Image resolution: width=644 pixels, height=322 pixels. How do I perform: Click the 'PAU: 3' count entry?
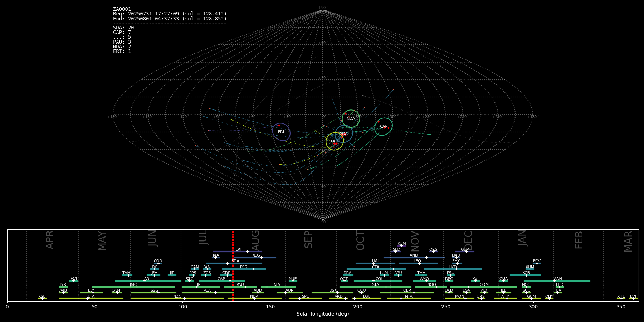tap(122, 42)
